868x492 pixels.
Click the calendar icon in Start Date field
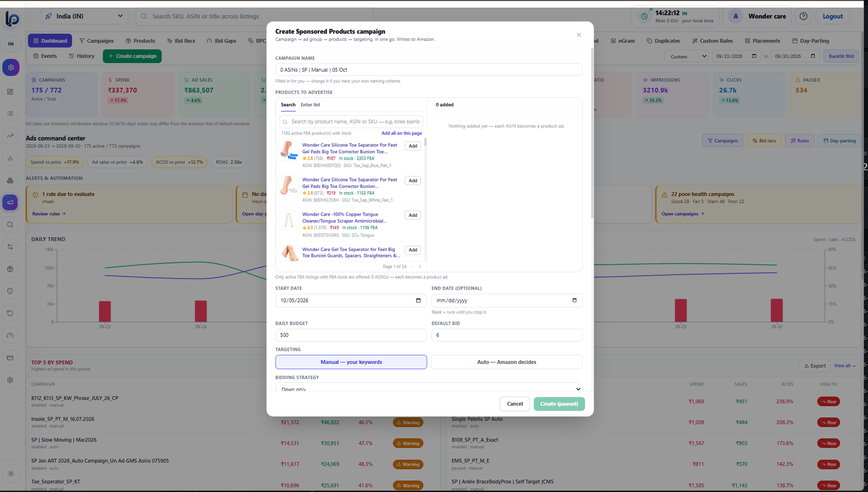[418, 300]
